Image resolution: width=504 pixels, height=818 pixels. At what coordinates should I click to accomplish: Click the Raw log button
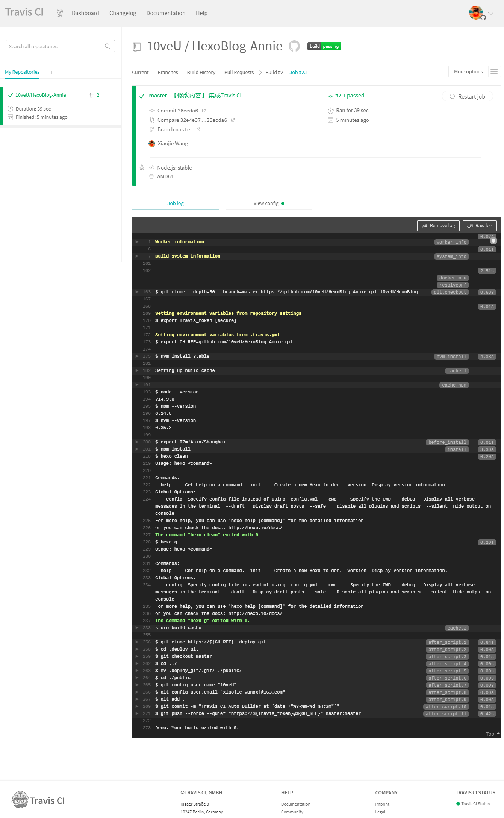click(480, 226)
